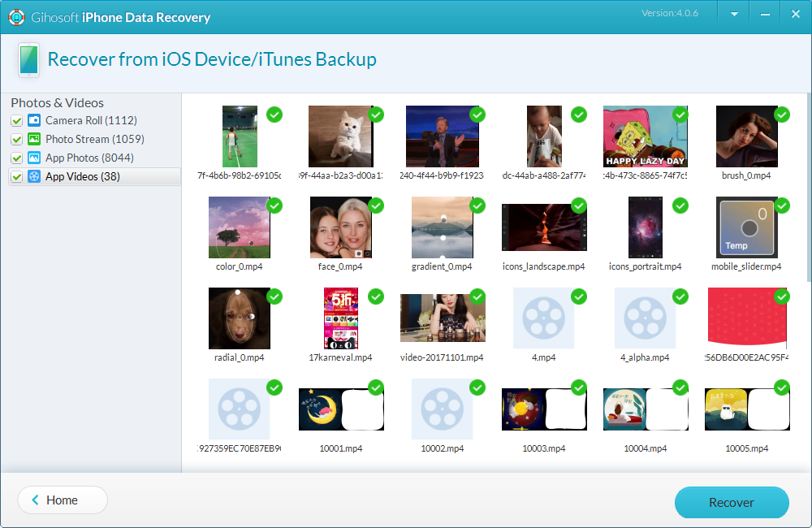
Task: Click the file name 4_alpha.mp4
Action: pyautogui.click(x=645, y=357)
